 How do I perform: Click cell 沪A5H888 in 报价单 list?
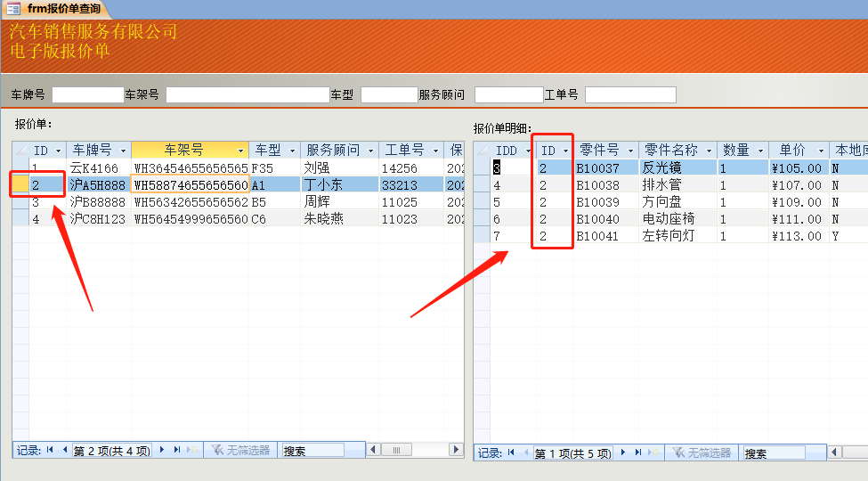pyautogui.click(x=99, y=184)
